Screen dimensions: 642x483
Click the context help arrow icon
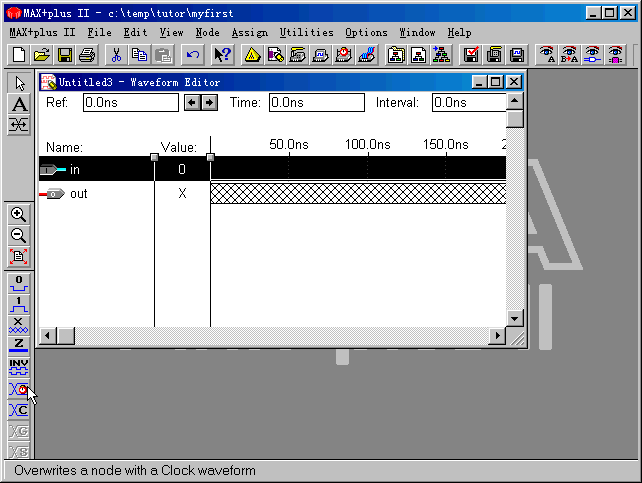222,55
